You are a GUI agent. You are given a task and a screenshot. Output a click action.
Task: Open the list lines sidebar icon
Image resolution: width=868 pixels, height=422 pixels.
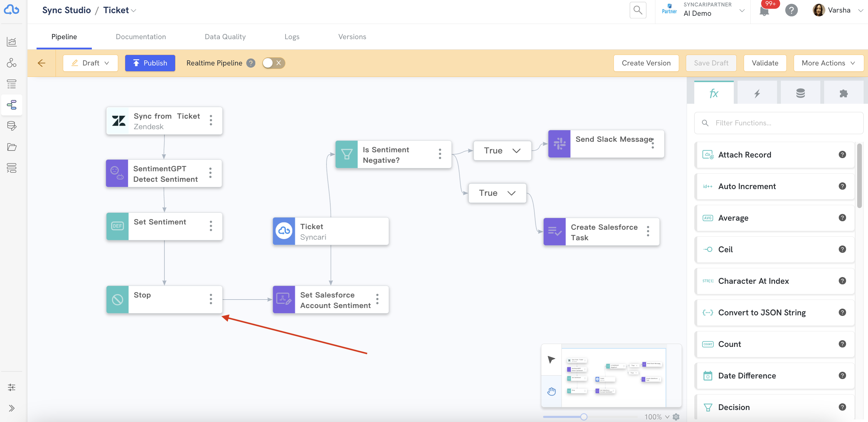11,84
